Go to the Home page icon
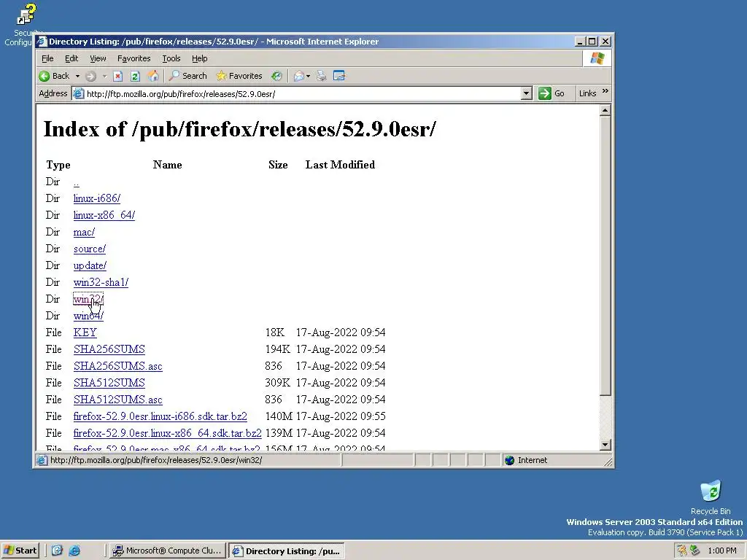The height and width of the screenshot is (560, 747). pos(153,76)
